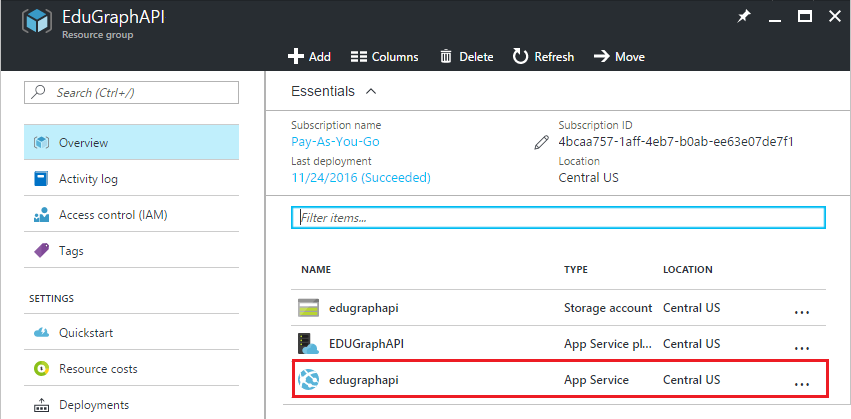851x419 pixels.
Task: Open Resource costs
Action: point(131,369)
